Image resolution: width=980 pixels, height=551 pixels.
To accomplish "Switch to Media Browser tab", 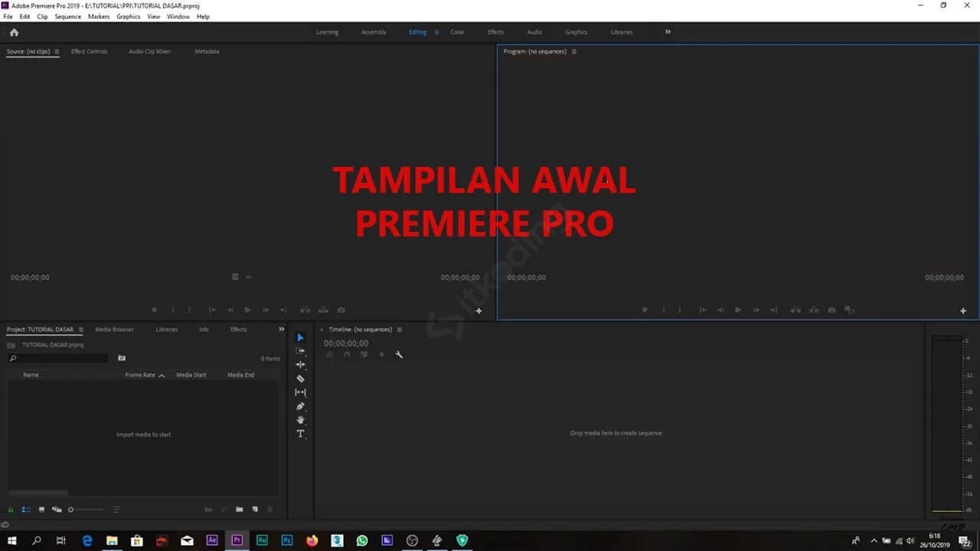I will pyautogui.click(x=114, y=330).
